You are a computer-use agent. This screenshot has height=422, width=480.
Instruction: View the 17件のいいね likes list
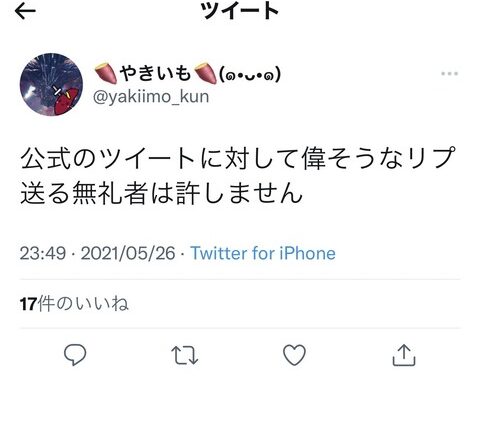click(74, 304)
